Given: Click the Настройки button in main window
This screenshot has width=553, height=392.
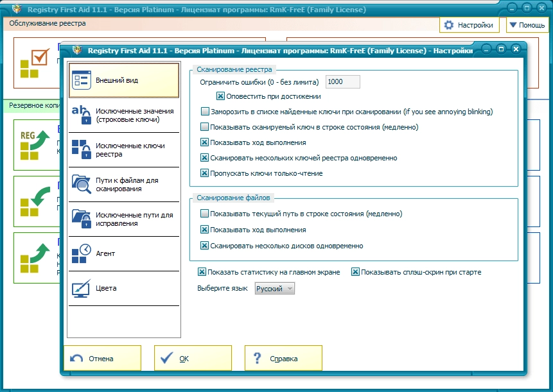Looking at the screenshot, I should [470, 25].
